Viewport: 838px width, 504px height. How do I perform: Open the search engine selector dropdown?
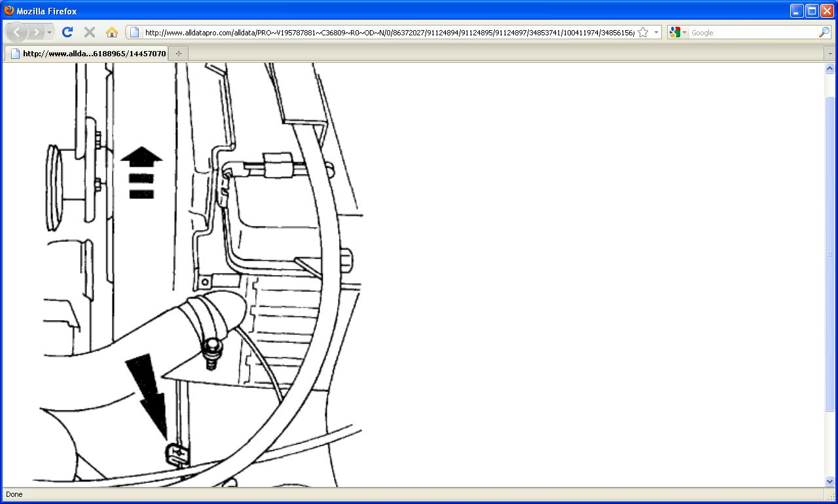pos(678,32)
